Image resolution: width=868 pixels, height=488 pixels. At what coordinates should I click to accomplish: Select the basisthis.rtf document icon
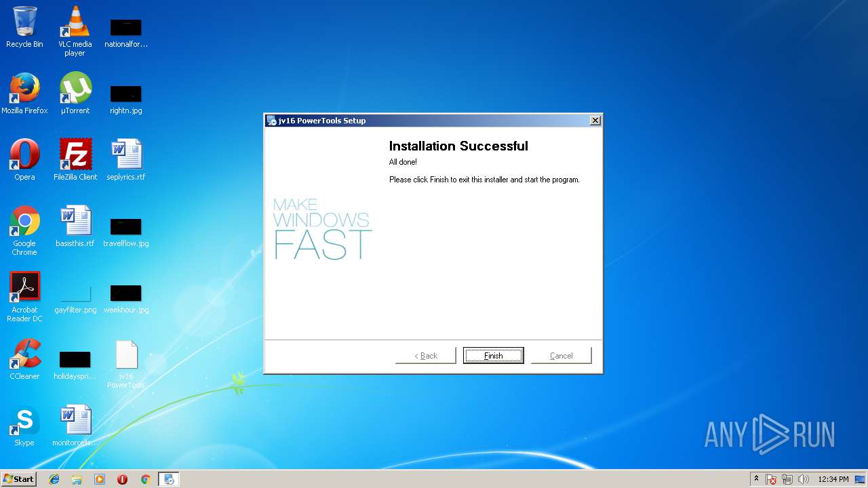(x=75, y=227)
